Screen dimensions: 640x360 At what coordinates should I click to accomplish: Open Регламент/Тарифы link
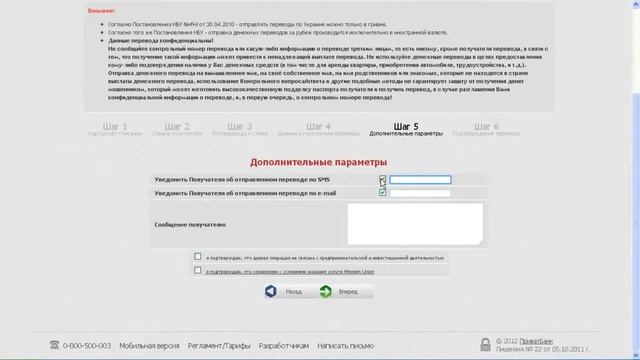tap(219, 346)
